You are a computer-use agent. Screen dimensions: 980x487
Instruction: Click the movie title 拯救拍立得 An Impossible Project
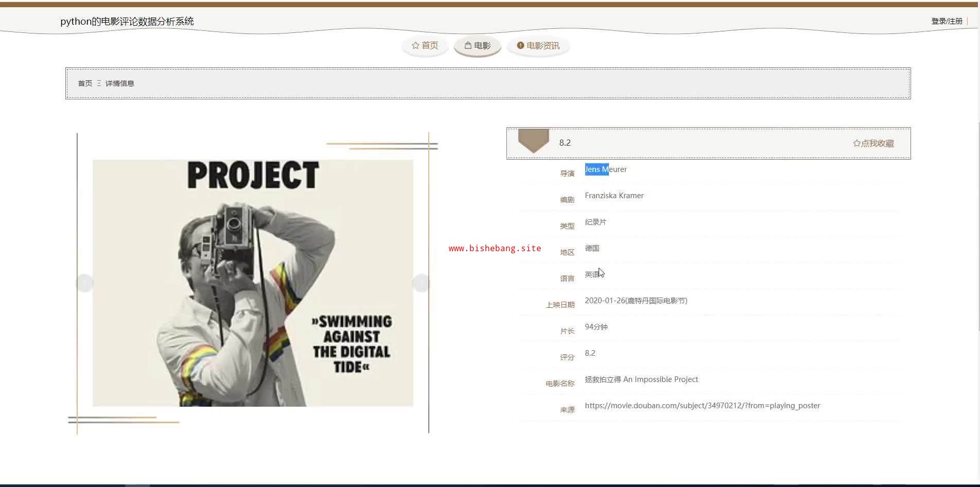pyautogui.click(x=641, y=379)
